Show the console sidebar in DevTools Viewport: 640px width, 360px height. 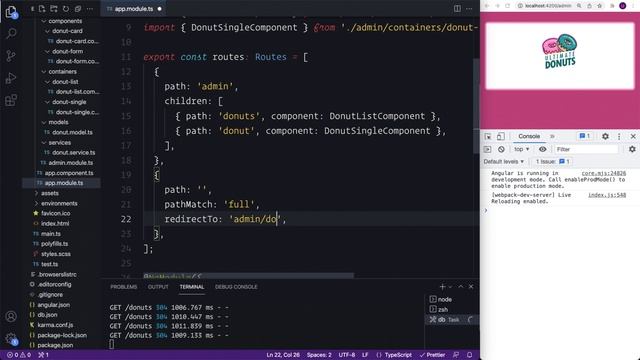pyautogui.click(x=487, y=149)
